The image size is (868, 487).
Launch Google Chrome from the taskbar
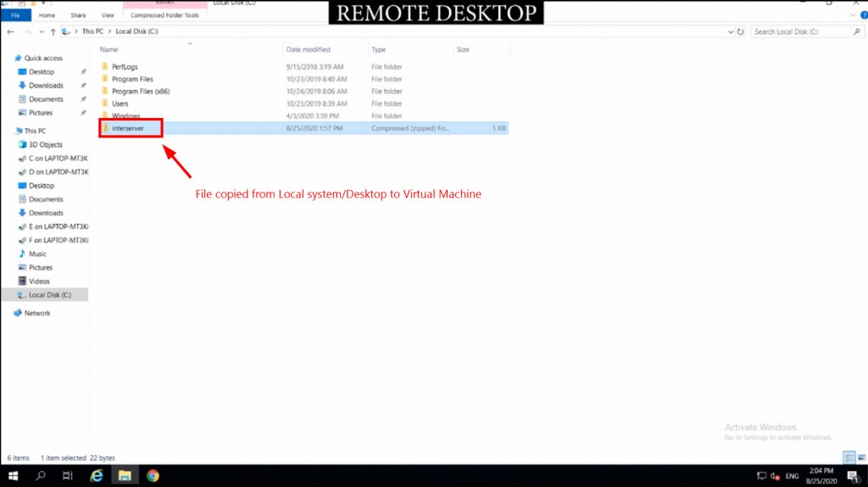pos(153,476)
